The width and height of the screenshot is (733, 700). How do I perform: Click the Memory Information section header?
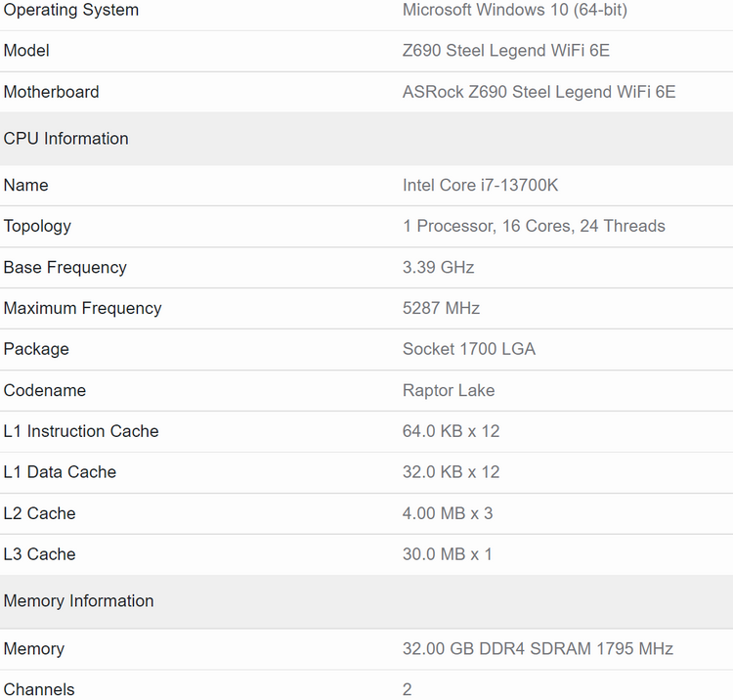pos(78,601)
